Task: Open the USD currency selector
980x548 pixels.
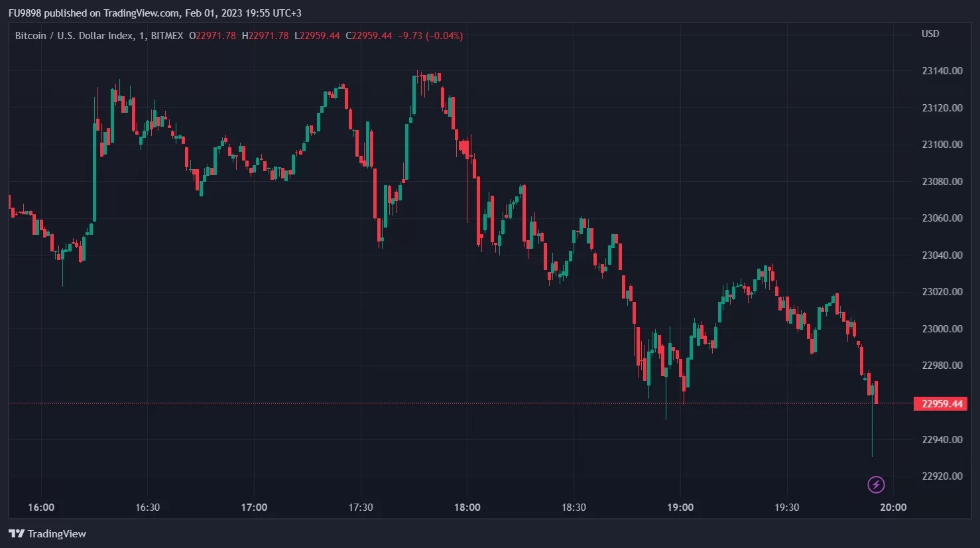Action: [930, 34]
